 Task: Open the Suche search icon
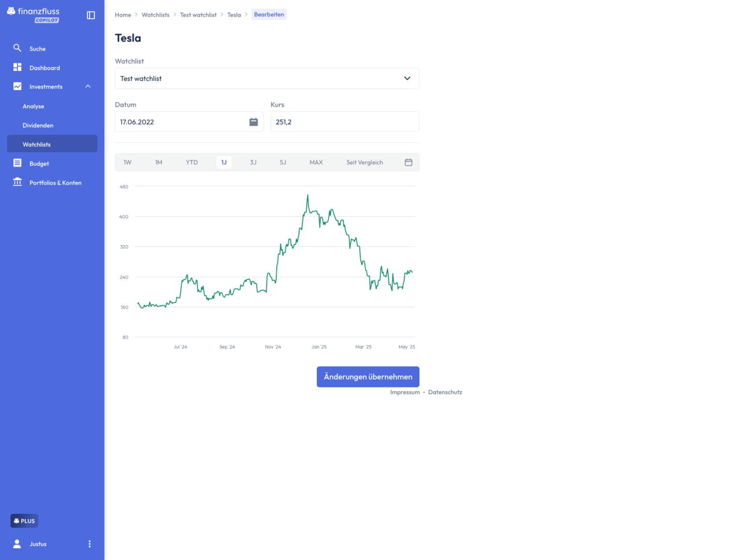17,48
